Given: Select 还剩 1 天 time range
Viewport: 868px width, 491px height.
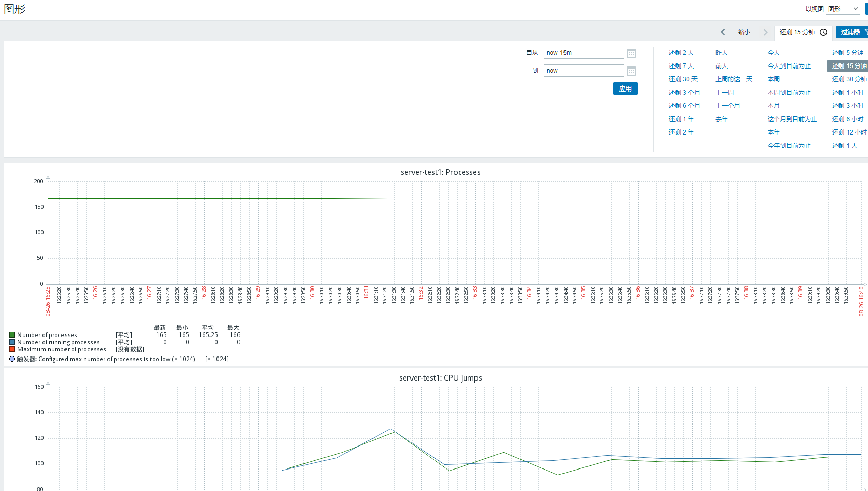Looking at the screenshot, I should 845,146.
